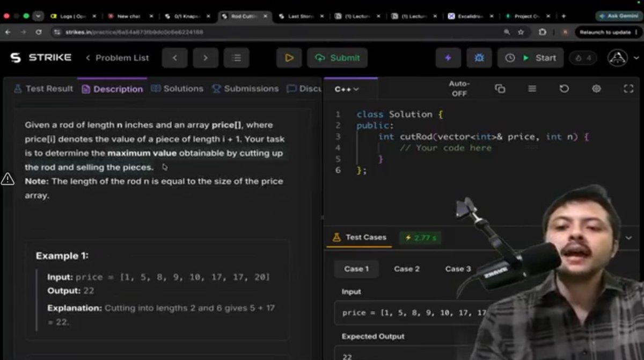
Task: Click the copy code icon
Action: [500, 89]
